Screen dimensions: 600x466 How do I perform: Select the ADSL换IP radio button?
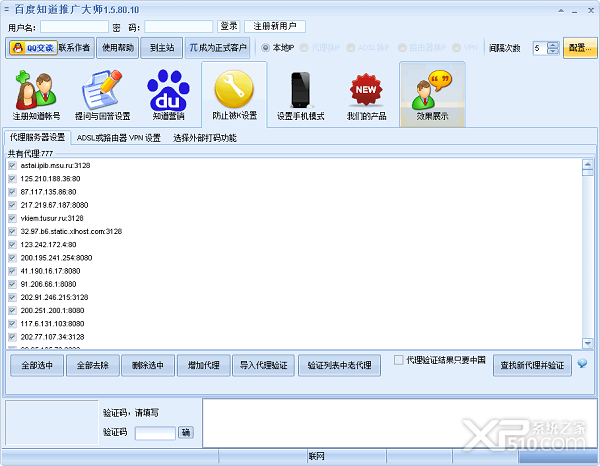tap(351, 48)
